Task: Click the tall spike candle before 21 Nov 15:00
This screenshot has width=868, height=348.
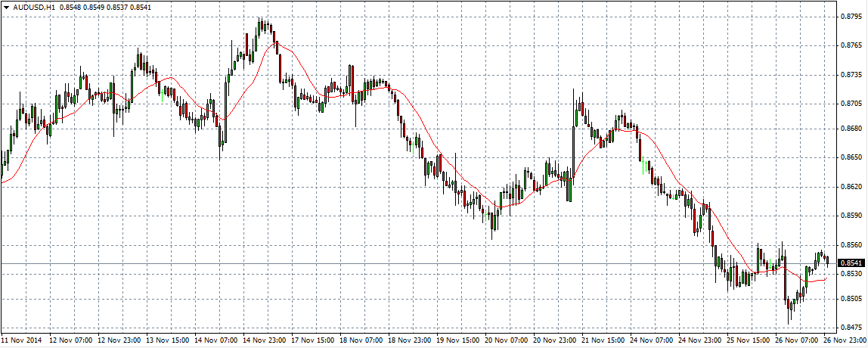Action: 574,113
